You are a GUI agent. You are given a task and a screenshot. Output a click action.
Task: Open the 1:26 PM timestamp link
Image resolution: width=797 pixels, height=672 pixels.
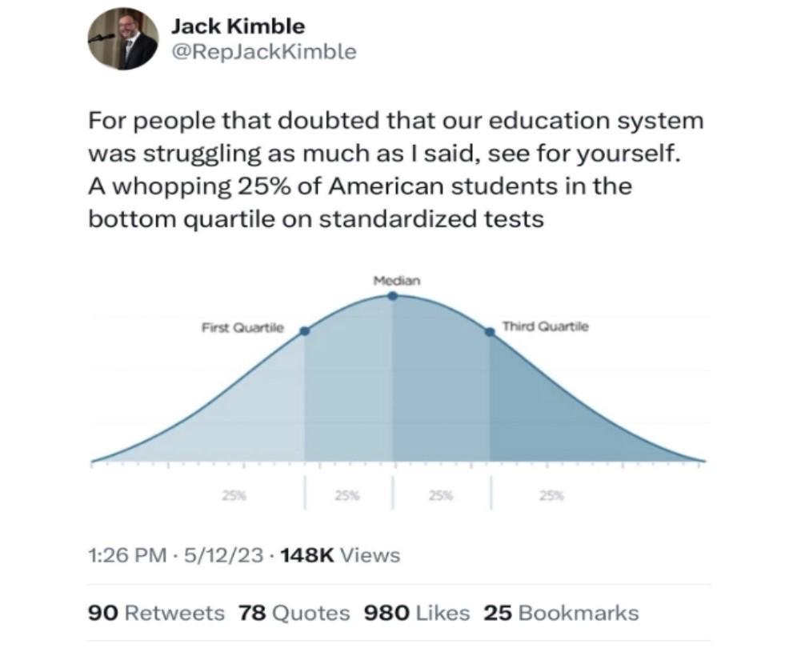pyautogui.click(x=127, y=555)
